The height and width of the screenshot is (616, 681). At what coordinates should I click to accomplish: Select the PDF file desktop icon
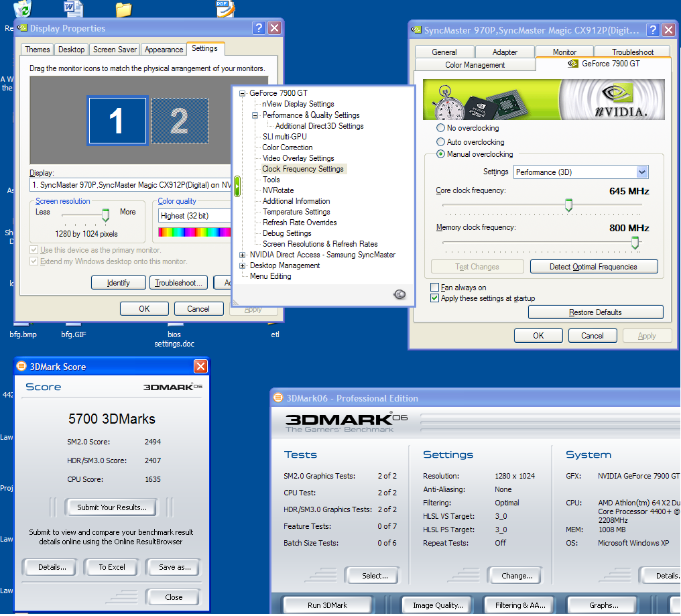[x=225, y=8]
